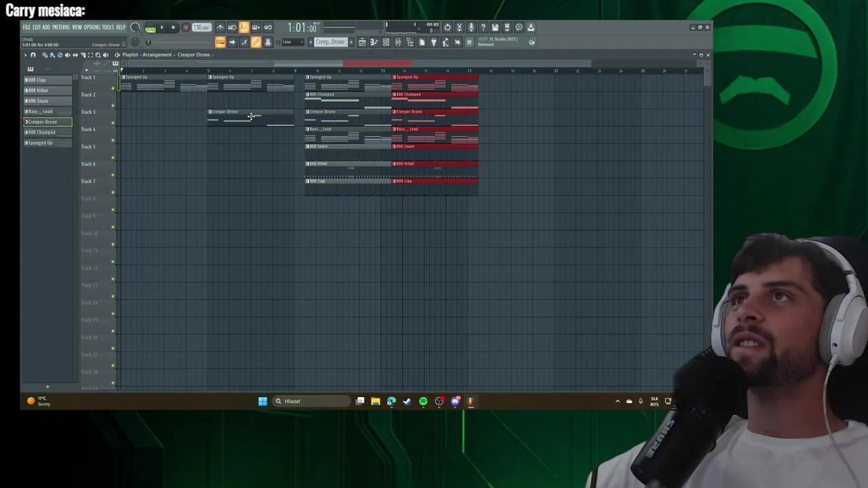This screenshot has height=488, width=868.
Task: Select the Bass _ Lead pattern in picker
Action: tap(47, 111)
